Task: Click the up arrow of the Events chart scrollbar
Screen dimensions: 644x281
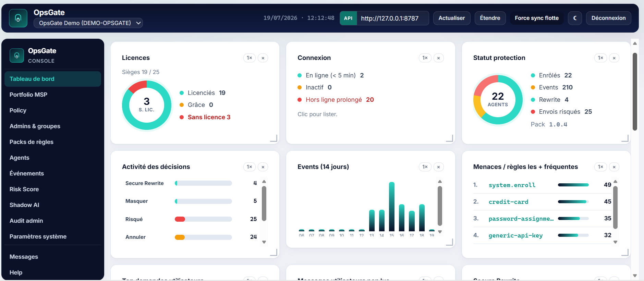Action: 440,181
